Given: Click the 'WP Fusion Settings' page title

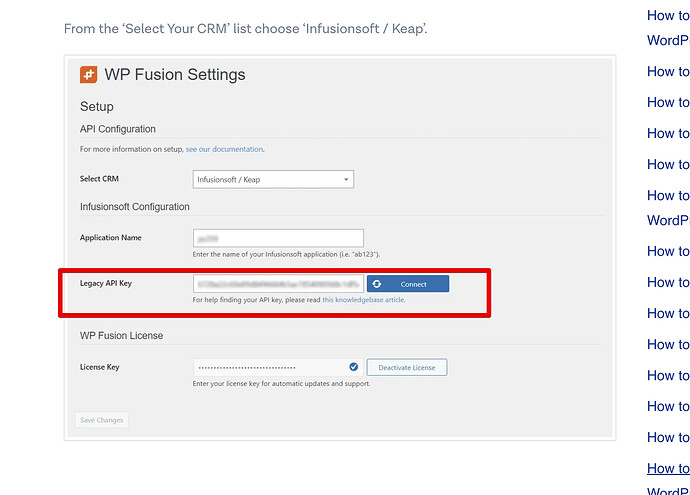Looking at the screenshot, I should pyautogui.click(x=175, y=74).
